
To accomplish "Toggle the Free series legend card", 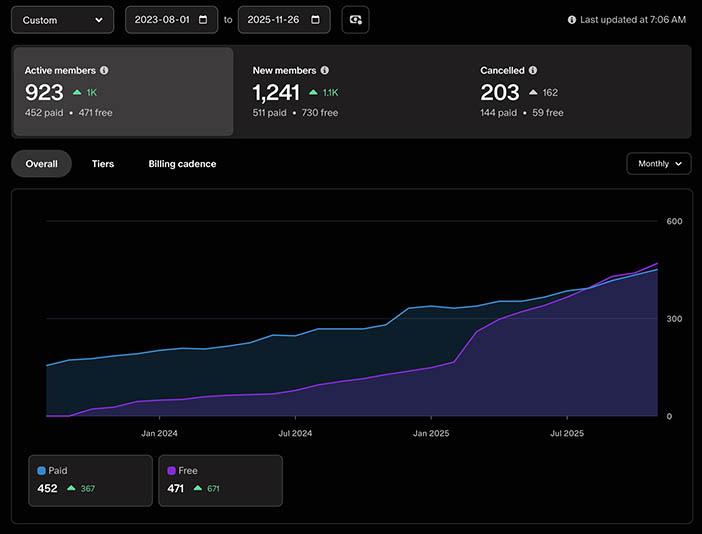I will pos(220,480).
